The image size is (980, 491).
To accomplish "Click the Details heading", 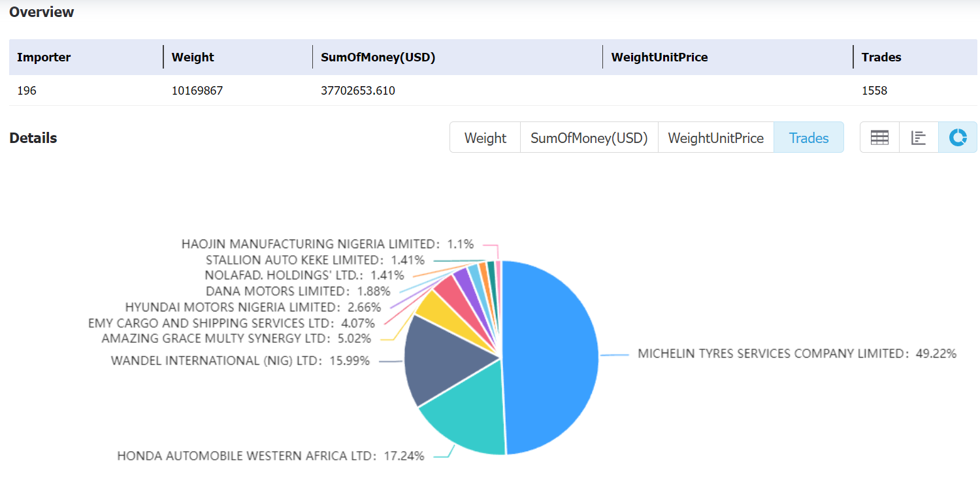I will pyautogui.click(x=33, y=138).
